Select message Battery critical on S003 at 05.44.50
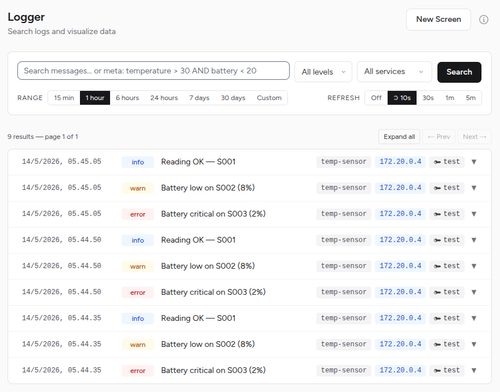Viewport: 500px width, 392px height. [x=213, y=292]
